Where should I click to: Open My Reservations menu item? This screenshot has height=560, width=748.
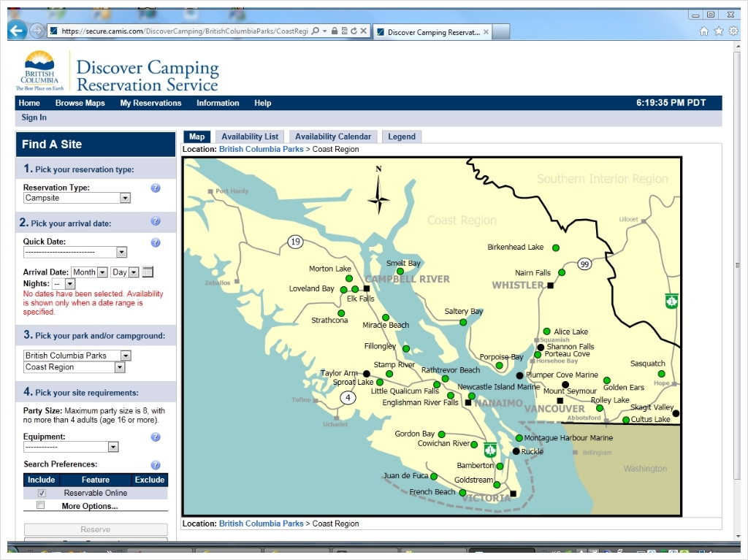pos(150,103)
